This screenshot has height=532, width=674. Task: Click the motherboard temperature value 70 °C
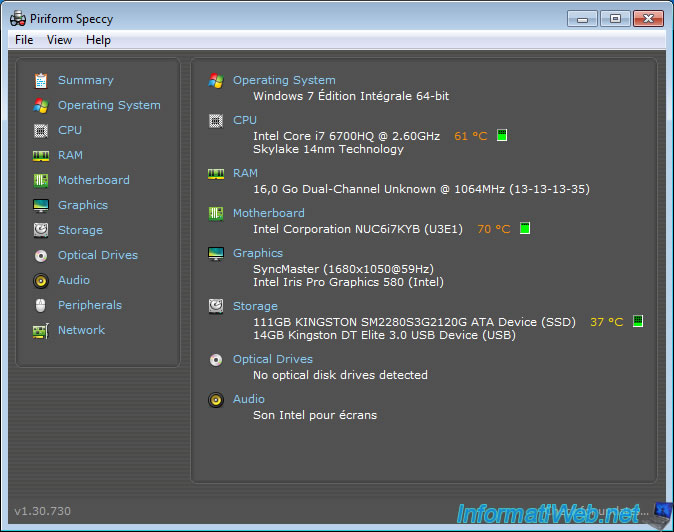(494, 229)
